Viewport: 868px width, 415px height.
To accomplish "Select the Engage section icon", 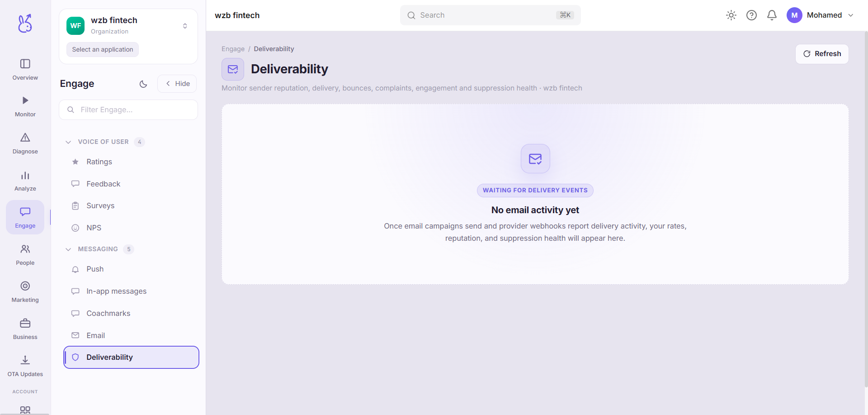I will (x=25, y=217).
